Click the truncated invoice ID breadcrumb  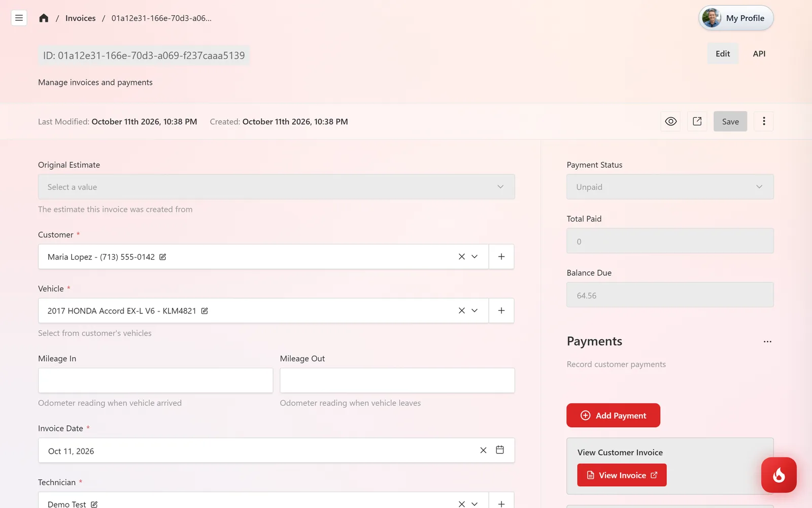point(161,18)
